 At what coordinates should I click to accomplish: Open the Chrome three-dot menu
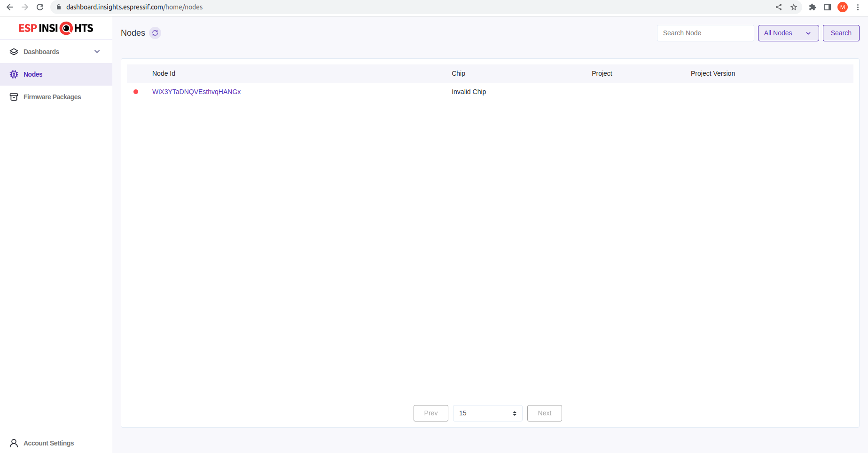(858, 7)
